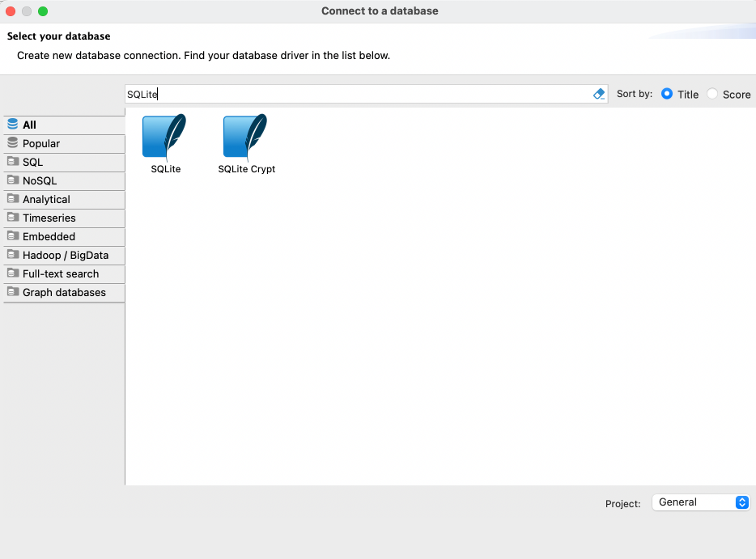Image resolution: width=756 pixels, height=559 pixels.
Task: Show the Hadoop / BigData category
Action: [x=66, y=255]
